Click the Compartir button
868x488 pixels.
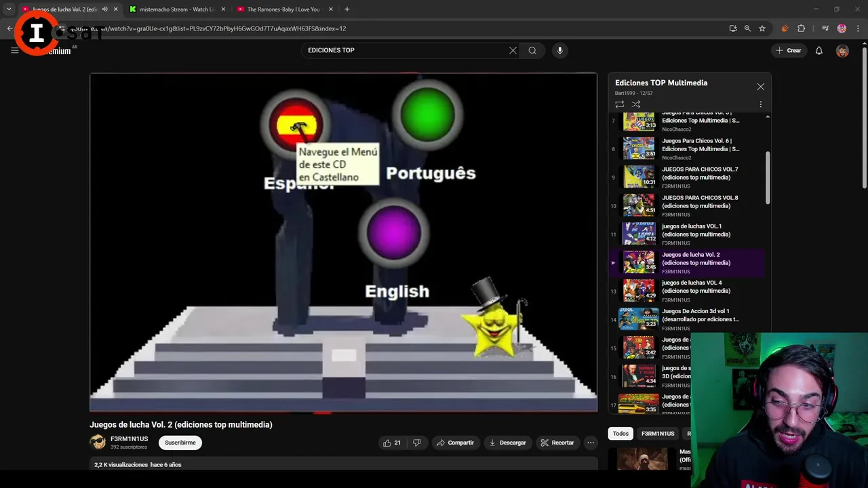point(456,443)
